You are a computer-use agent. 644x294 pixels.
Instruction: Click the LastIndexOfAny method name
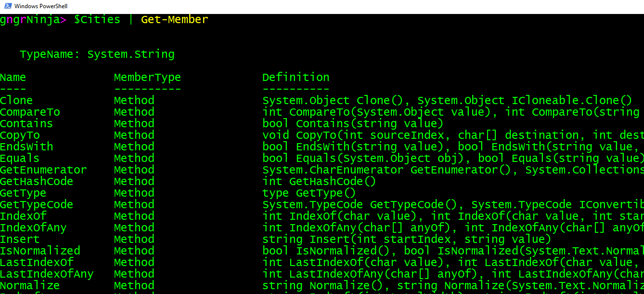click(47, 274)
